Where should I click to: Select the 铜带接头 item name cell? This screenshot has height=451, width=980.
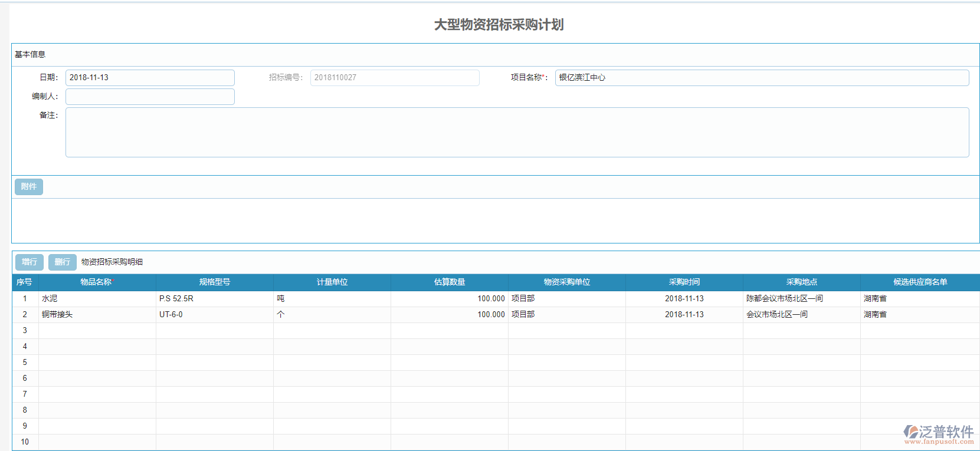97,315
